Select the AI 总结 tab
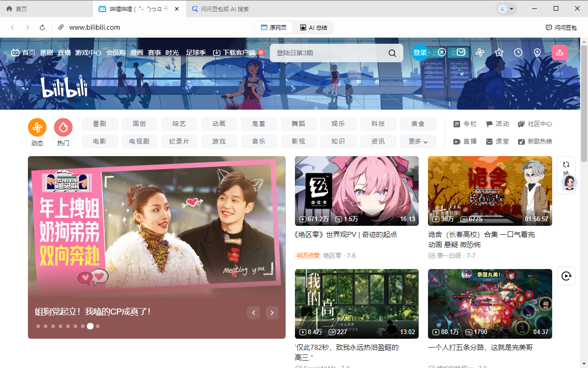 click(314, 27)
